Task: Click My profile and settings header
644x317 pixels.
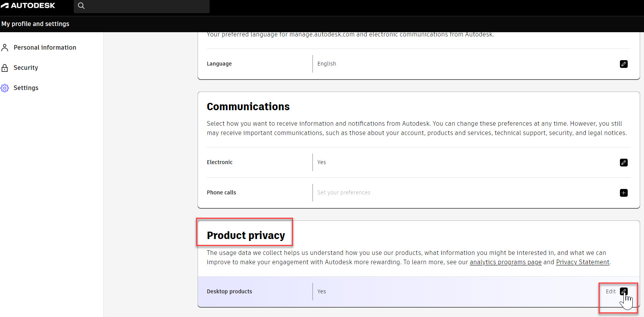Action: 35,24
